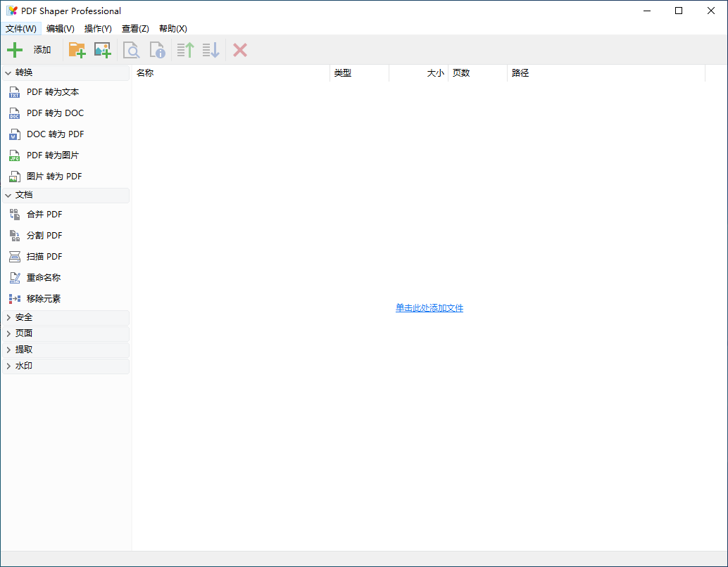Screen dimensions: 728x567
Task: Select 扫描 PDF text label
Action: [x=44, y=257]
